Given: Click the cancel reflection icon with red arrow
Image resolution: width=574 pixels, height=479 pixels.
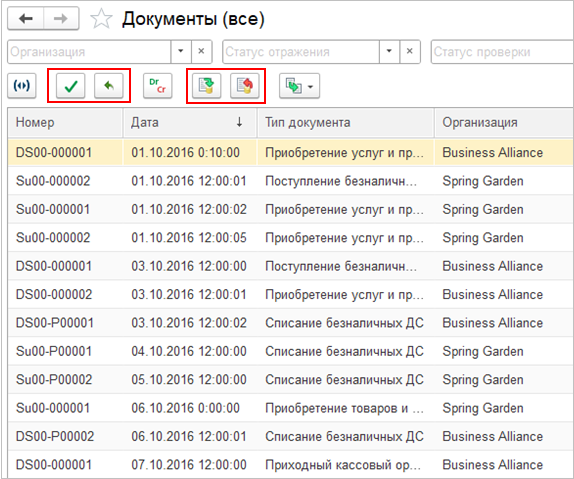Looking at the screenshot, I should (x=245, y=86).
